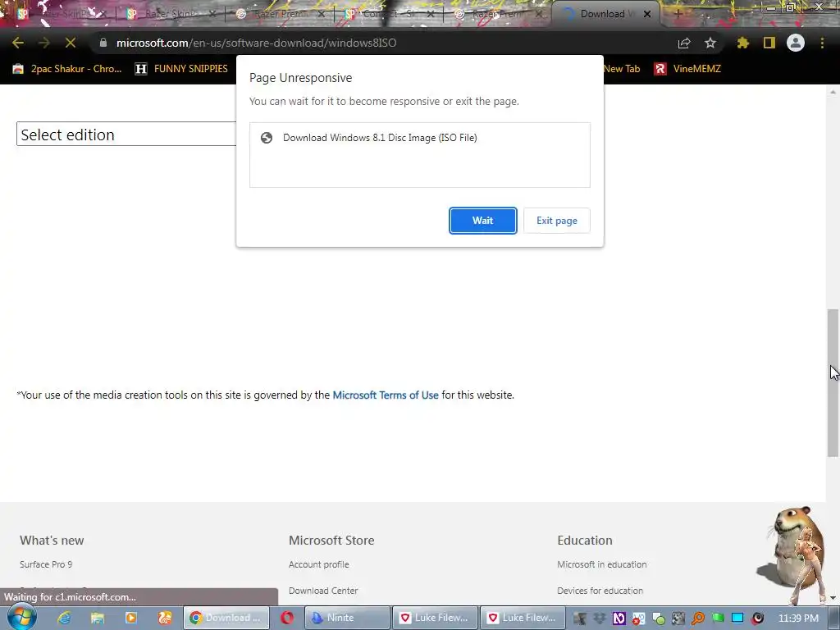Viewport: 840px width, 630px height.
Task: Open Windows Explorer folder taskbar icon
Action: coord(97,618)
